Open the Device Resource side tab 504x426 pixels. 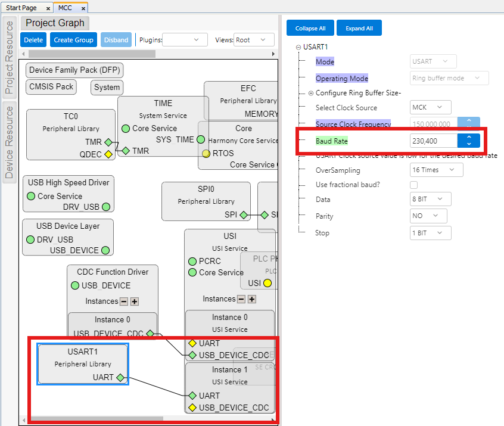click(x=10, y=142)
